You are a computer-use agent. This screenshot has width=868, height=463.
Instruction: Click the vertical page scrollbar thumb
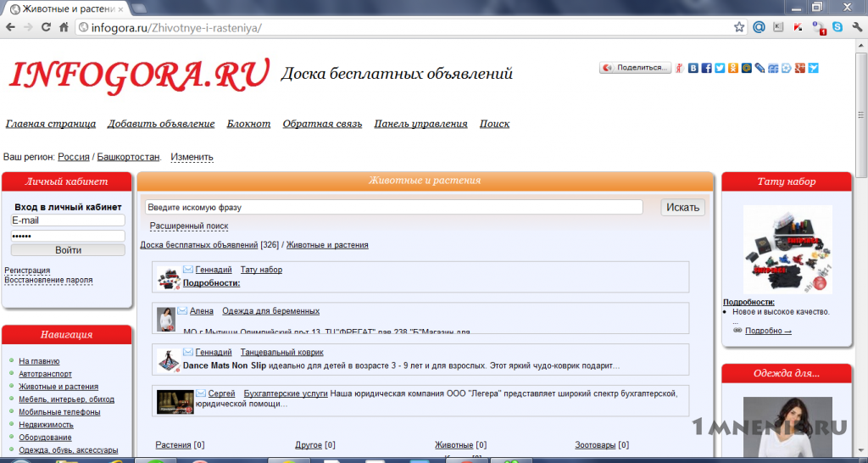click(x=861, y=115)
